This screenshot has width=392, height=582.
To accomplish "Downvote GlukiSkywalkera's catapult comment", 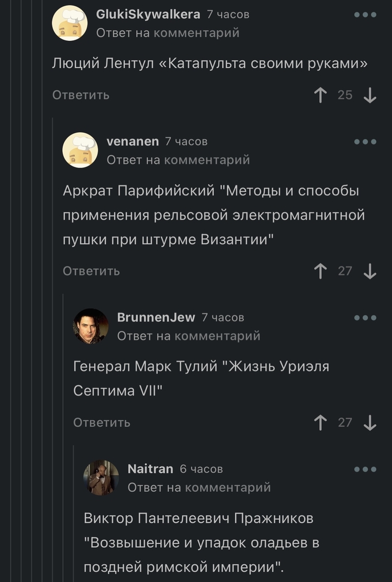I will pyautogui.click(x=370, y=95).
